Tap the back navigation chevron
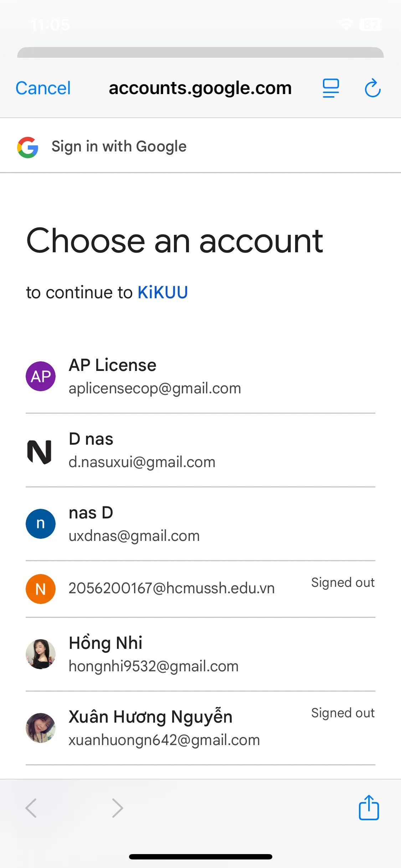This screenshot has width=401, height=868. [31, 808]
